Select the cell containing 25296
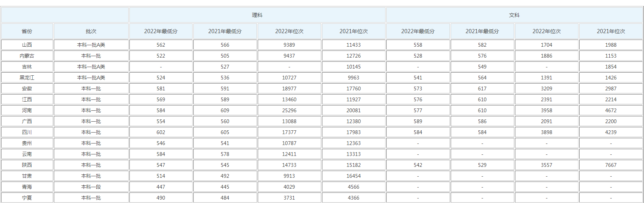Image resolution: width=644 pixels, height=203 pixels. coord(289,110)
